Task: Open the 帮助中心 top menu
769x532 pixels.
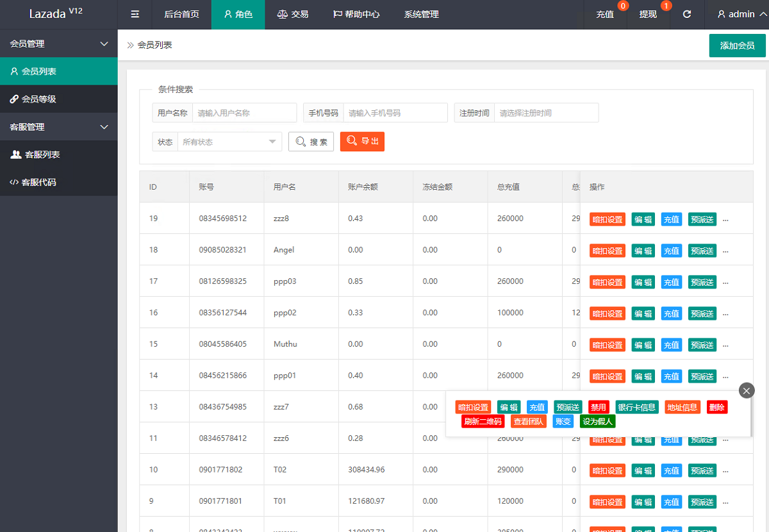Action: [x=356, y=14]
